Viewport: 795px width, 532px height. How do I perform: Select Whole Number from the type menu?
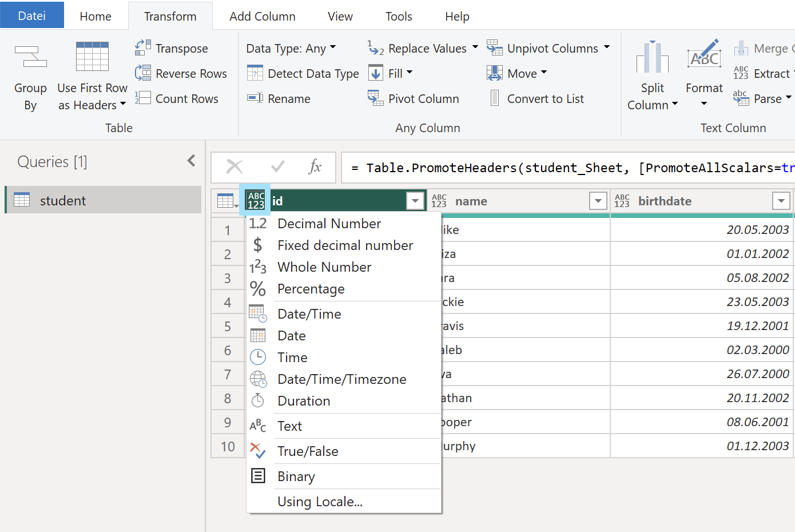(324, 267)
